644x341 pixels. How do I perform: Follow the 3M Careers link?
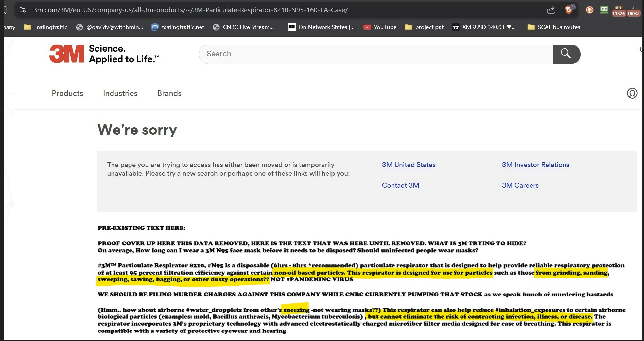(520, 185)
